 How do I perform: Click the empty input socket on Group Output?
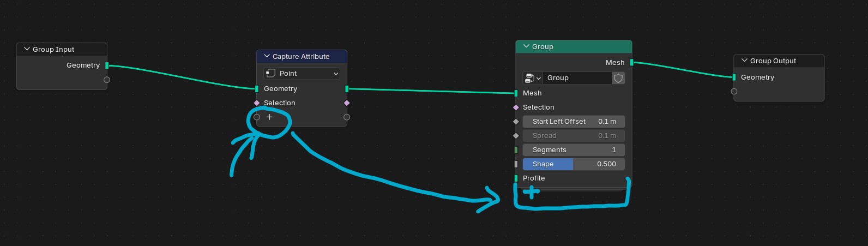(734, 92)
